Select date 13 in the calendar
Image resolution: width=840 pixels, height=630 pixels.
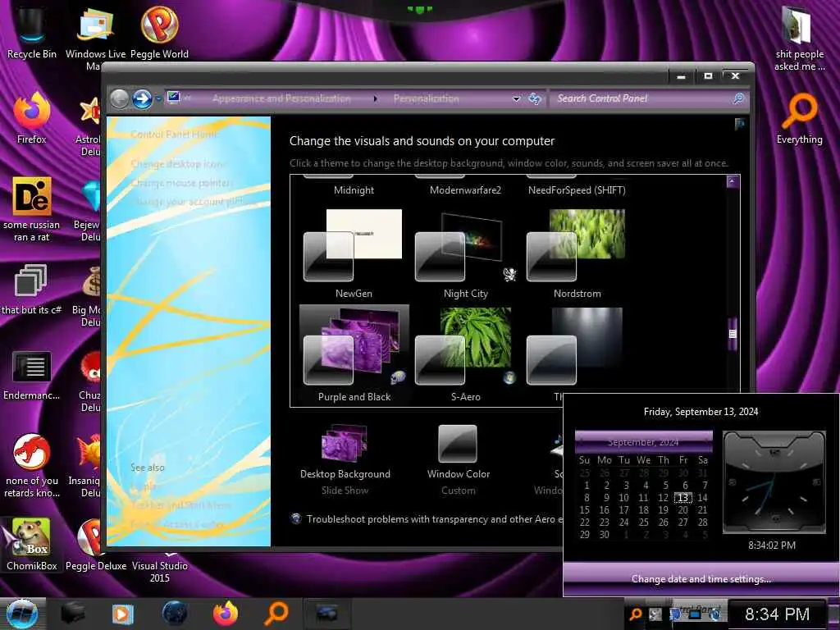point(682,498)
